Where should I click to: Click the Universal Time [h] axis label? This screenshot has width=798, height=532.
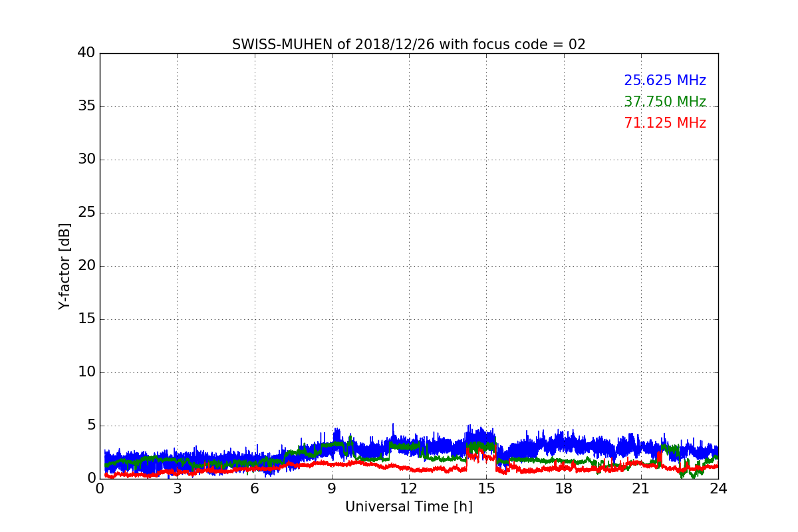point(409,507)
